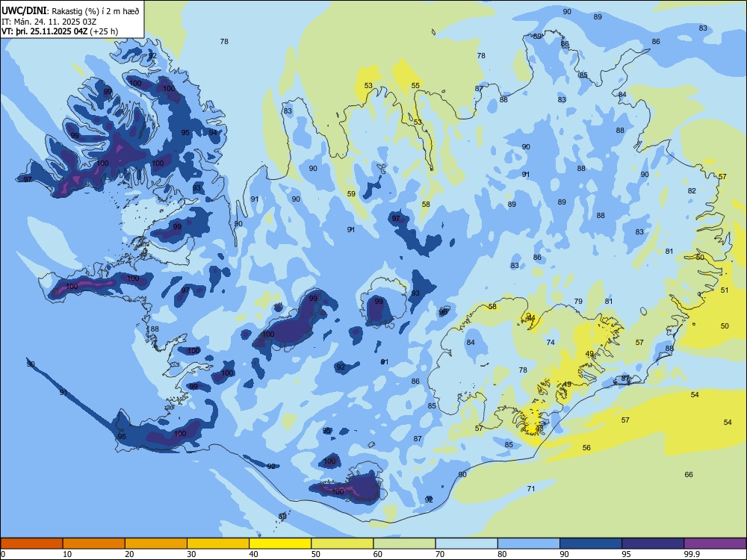Click the humidity value '44' on the map
This screenshot has width=747, height=560.
tap(530, 317)
